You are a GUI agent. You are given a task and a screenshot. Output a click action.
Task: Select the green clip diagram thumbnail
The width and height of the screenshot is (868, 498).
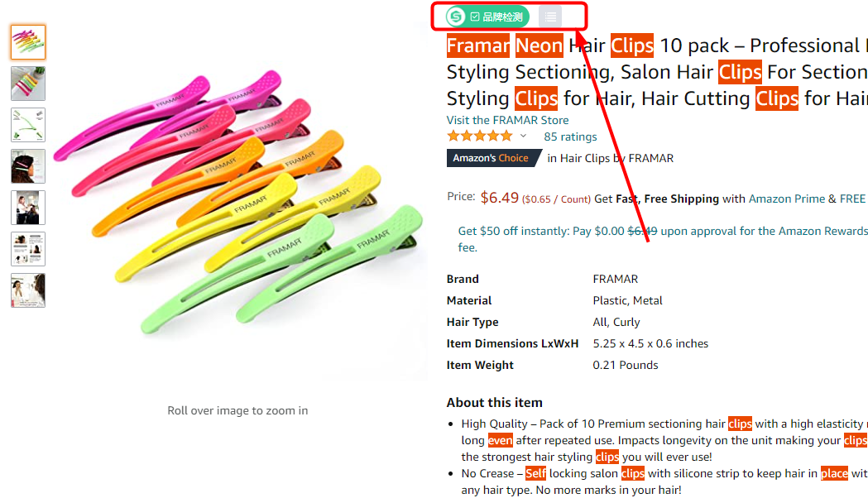coord(28,125)
